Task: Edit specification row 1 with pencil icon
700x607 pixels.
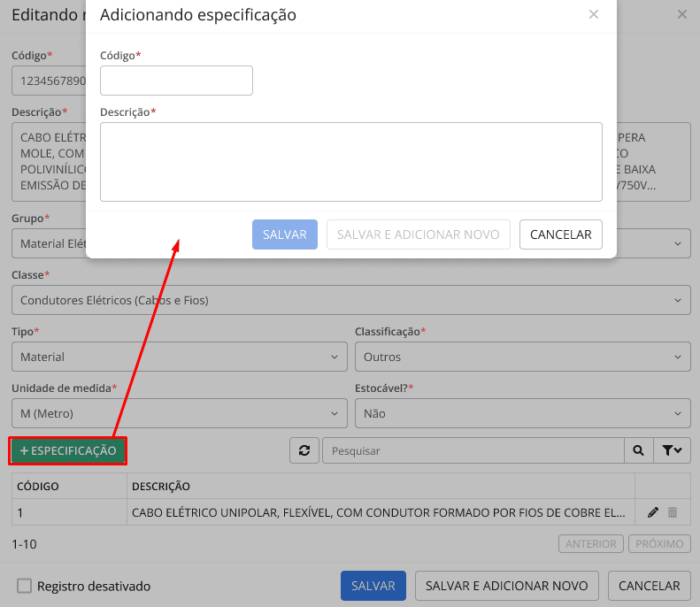Action: pos(653,512)
